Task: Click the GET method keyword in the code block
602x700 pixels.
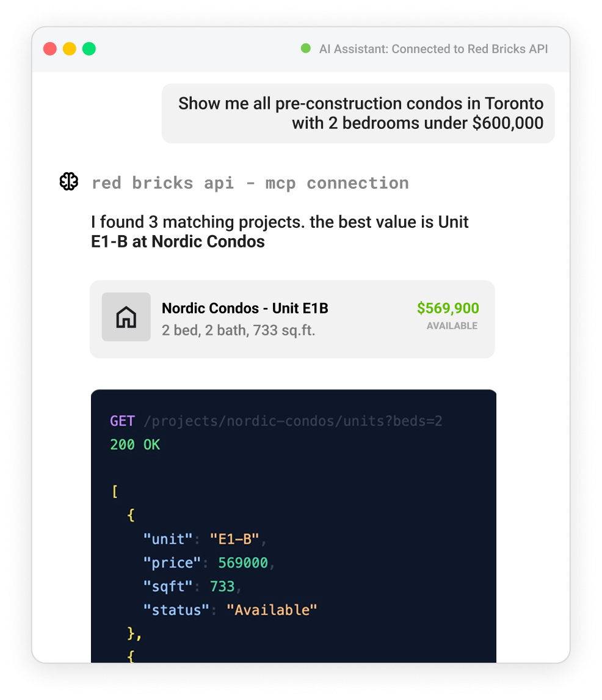Action: [x=122, y=421]
